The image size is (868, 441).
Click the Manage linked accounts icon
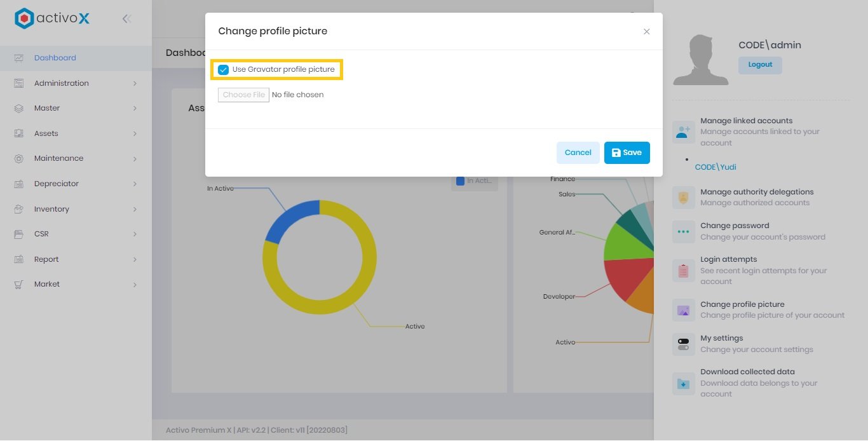tap(683, 132)
